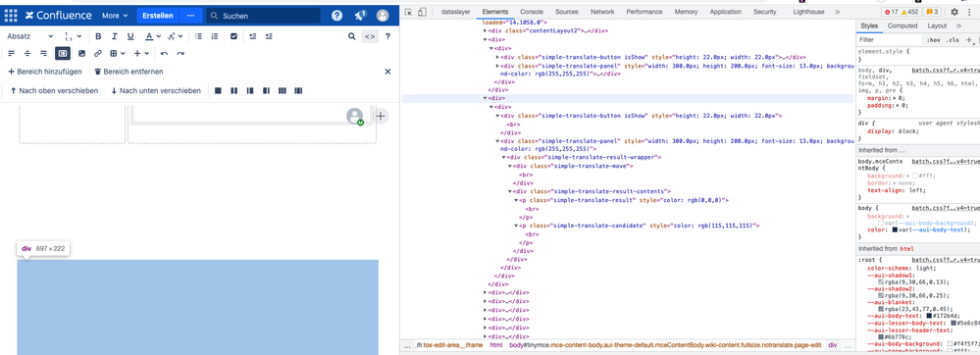
Task: Select single column layout
Action: (218, 90)
